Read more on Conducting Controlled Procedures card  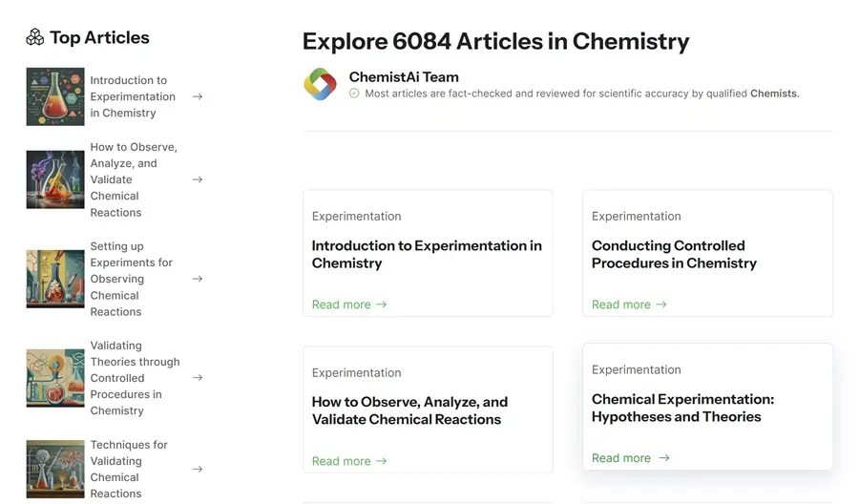[629, 304]
